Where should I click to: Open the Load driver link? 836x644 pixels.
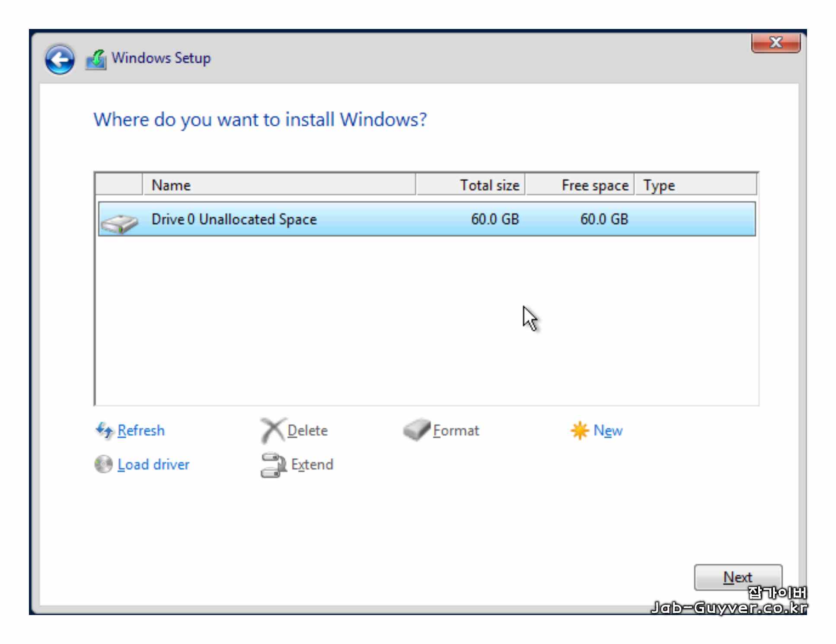[153, 465]
